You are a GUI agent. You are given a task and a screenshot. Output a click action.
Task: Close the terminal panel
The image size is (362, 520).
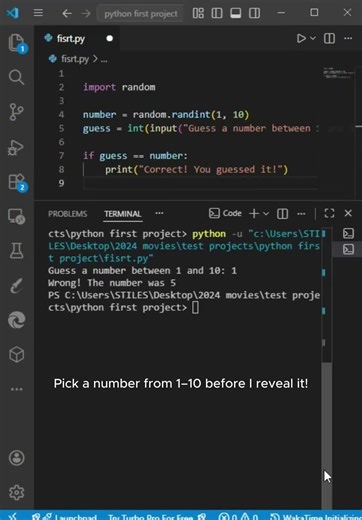[348, 213]
